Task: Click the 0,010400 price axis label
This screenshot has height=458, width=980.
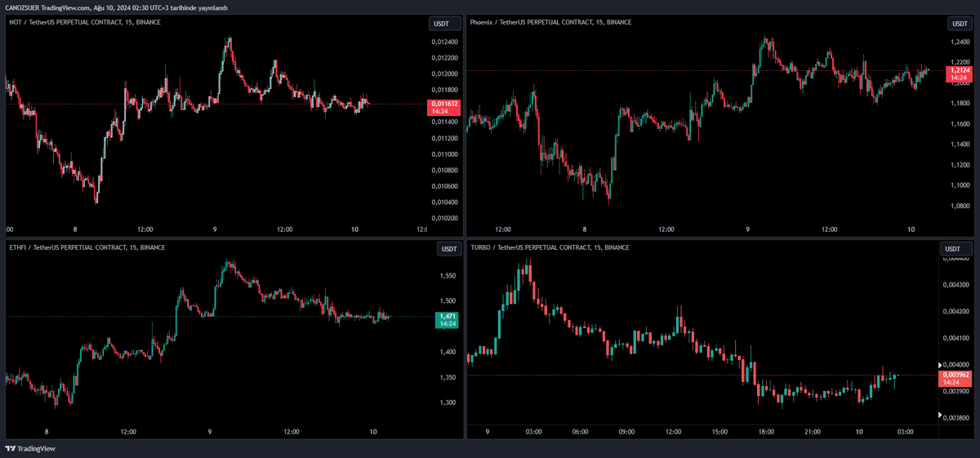Action: (444, 202)
